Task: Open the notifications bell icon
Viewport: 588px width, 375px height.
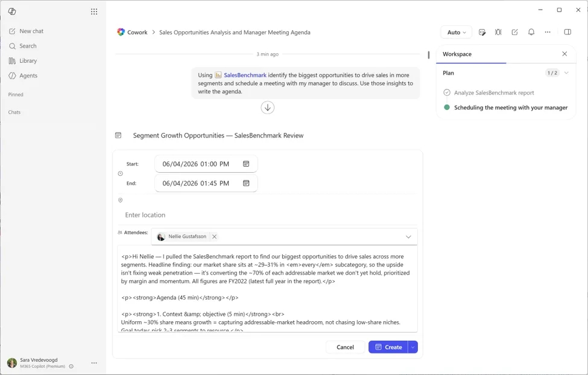Action: [531, 32]
